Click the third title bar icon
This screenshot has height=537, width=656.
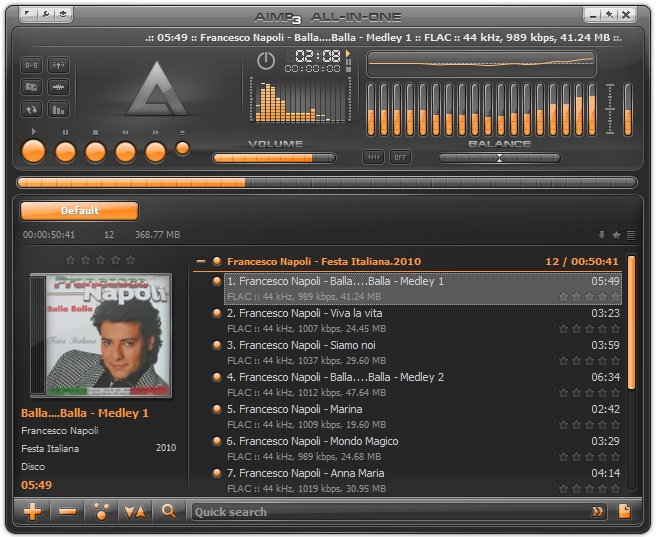[63, 14]
